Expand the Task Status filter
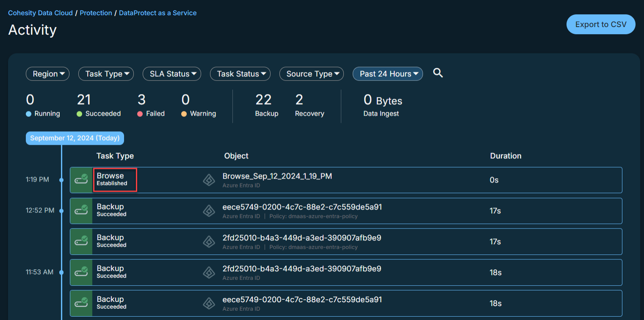 [240, 74]
